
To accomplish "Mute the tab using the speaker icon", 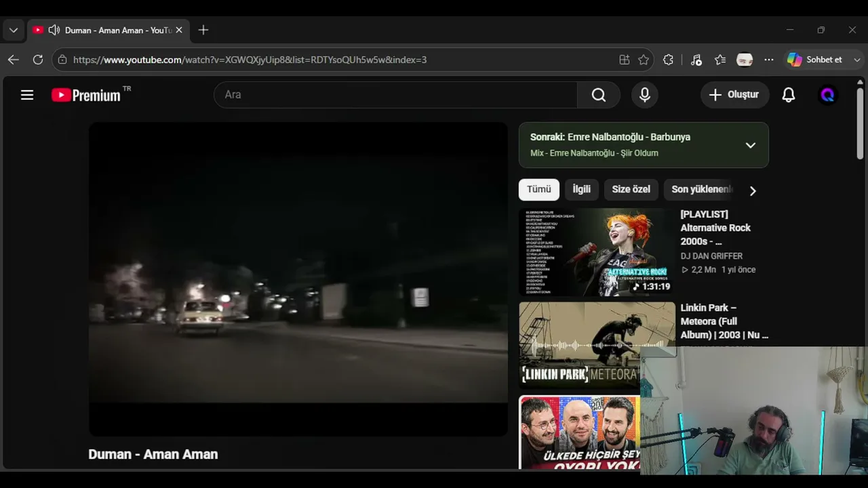I will [54, 30].
